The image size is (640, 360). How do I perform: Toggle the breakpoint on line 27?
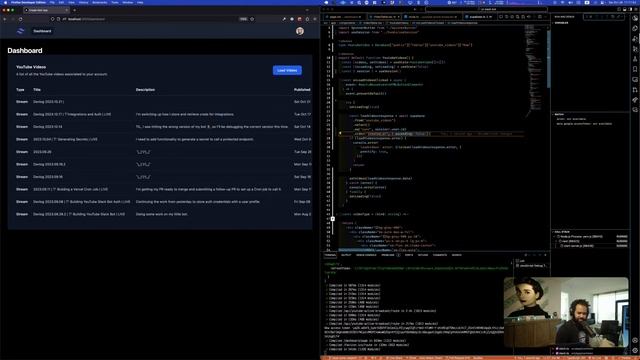pyautogui.click(x=325, y=133)
